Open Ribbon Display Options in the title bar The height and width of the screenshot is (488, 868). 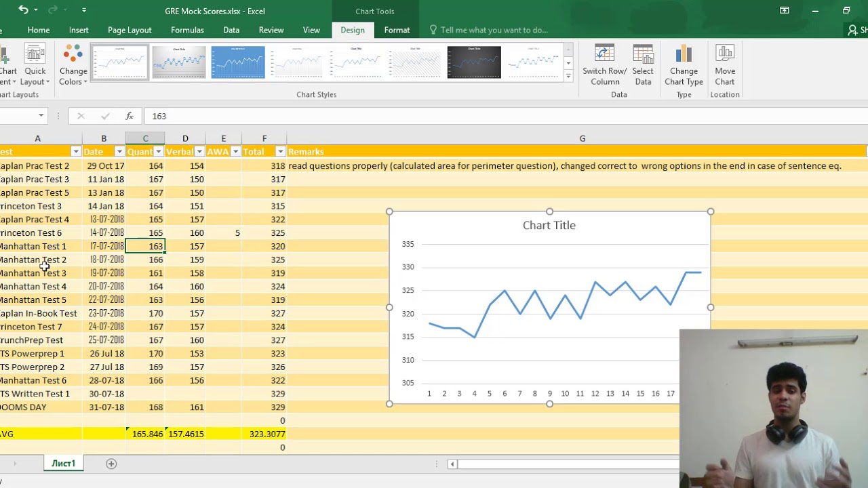[x=784, y=10]
